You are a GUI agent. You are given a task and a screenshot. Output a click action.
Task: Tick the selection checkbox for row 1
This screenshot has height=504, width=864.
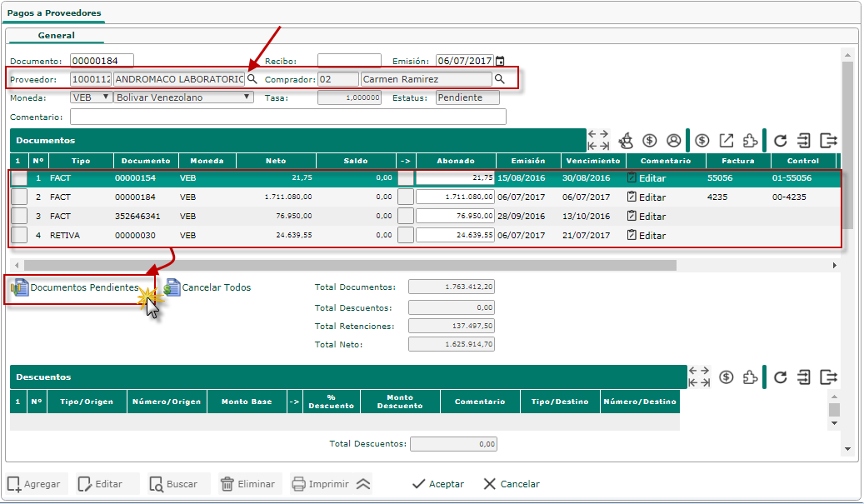pos(18,178)
